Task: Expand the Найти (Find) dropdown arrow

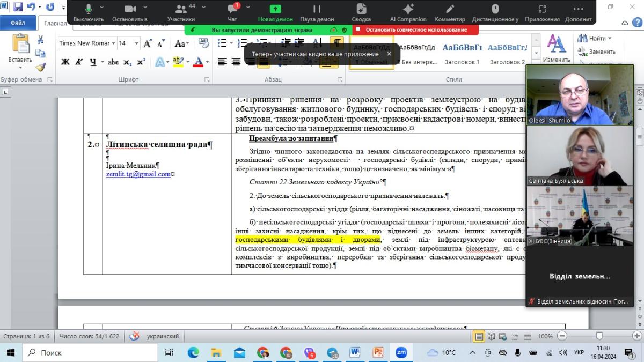Action: pos(610,39)
